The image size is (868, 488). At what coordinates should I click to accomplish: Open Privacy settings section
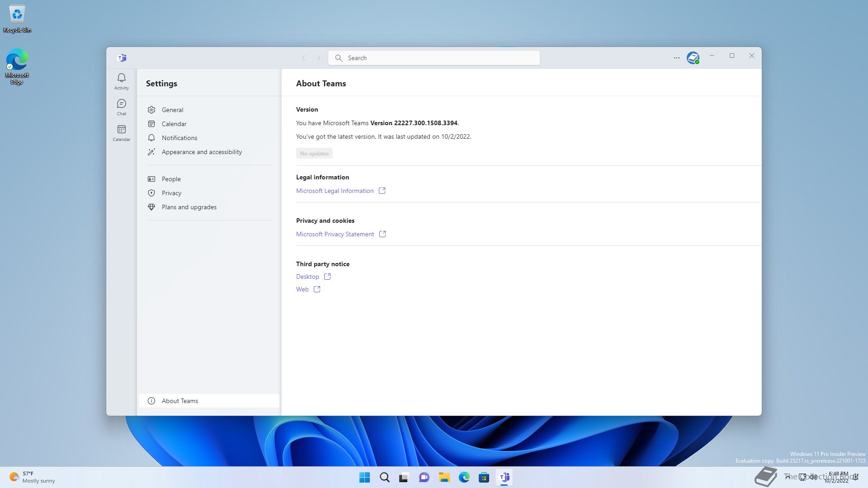[x=171, y=193]
